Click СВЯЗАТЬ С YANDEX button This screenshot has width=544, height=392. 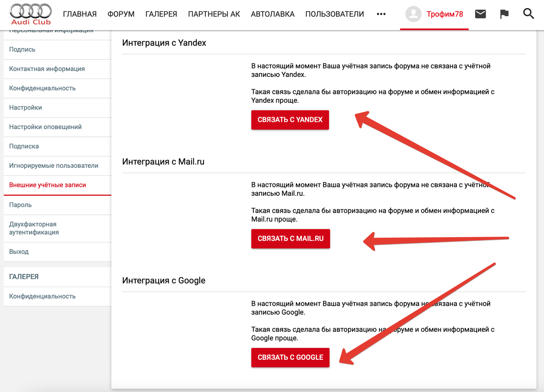click(290, 120)
